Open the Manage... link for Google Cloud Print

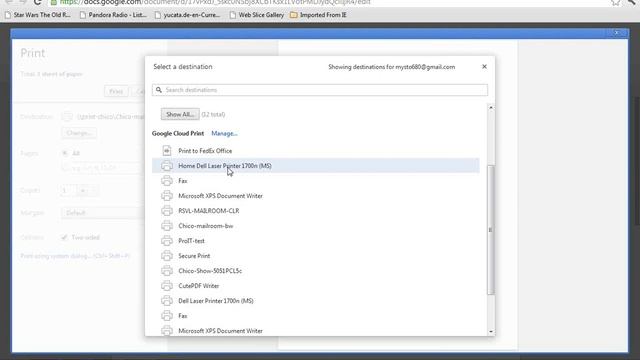[224, 133]
